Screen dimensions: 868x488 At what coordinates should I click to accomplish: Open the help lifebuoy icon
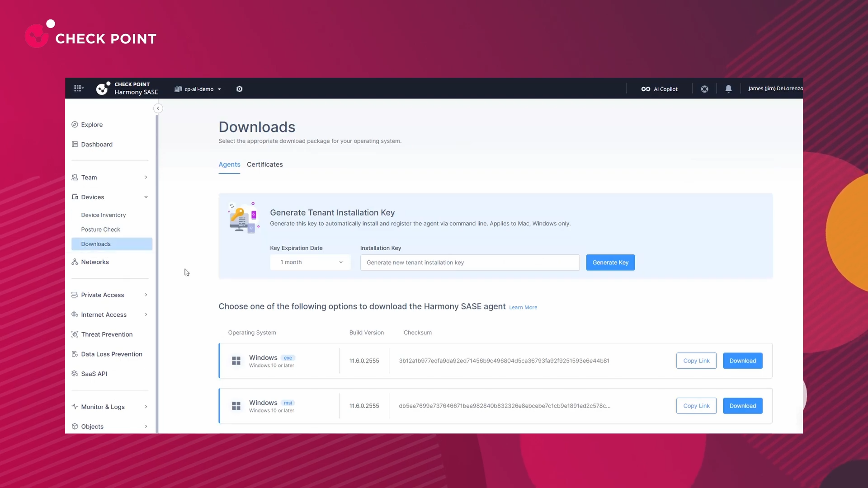[705, 89]
